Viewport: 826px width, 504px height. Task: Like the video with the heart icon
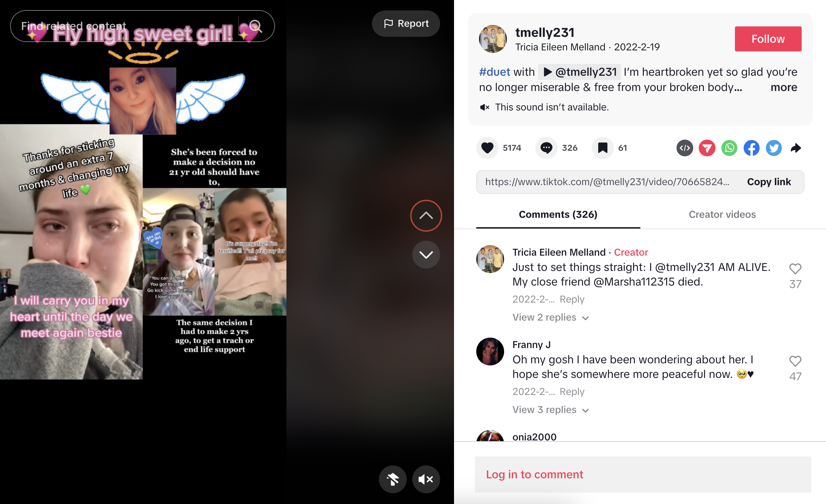[x=487, y=148]
